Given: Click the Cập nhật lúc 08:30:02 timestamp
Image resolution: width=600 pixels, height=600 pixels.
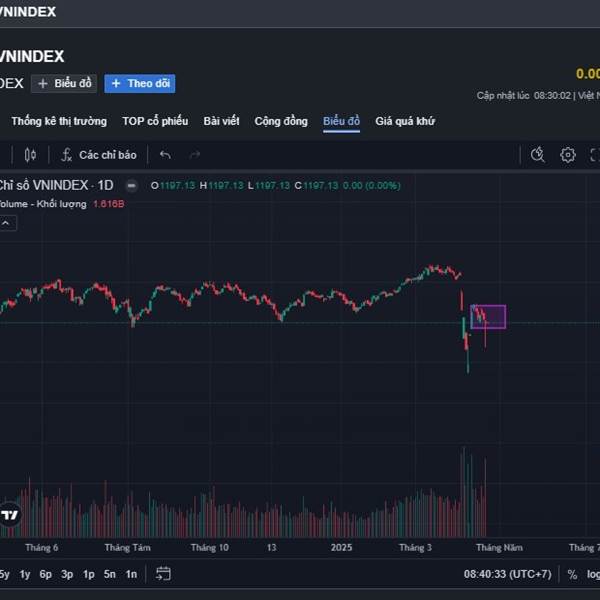Looking at the screenshot, I should 524,95.
